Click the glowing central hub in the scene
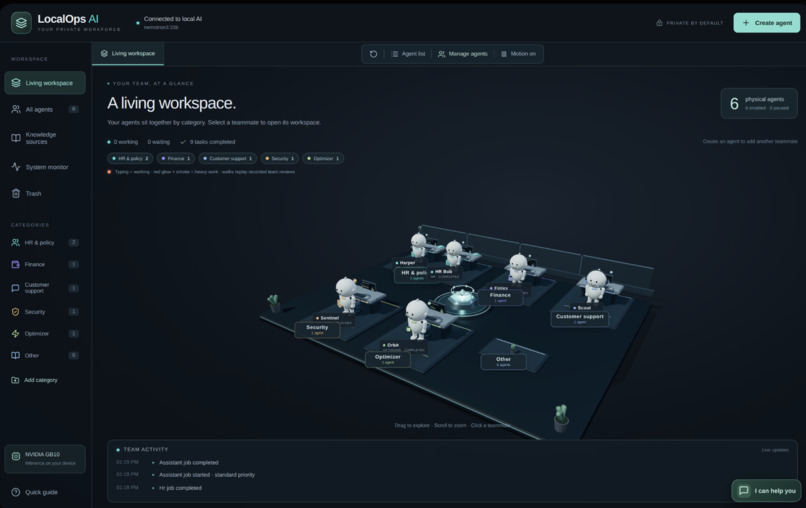 462,300
